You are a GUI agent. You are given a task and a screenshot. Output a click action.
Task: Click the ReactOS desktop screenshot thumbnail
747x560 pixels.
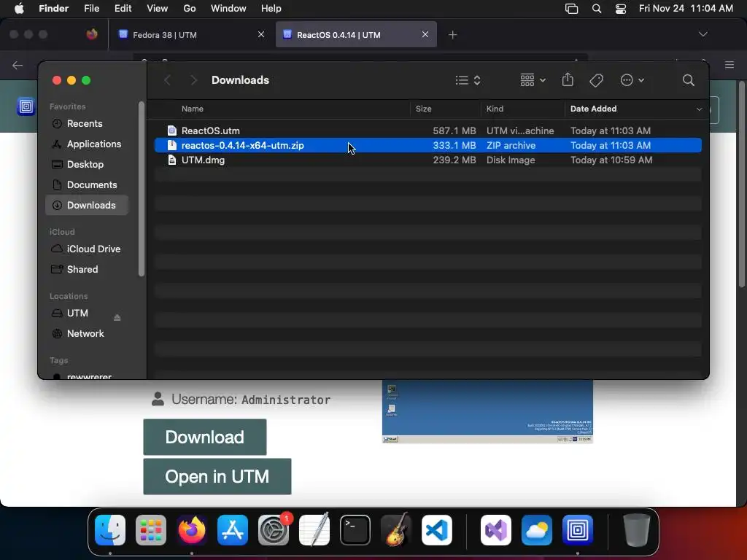click(487, 412)
